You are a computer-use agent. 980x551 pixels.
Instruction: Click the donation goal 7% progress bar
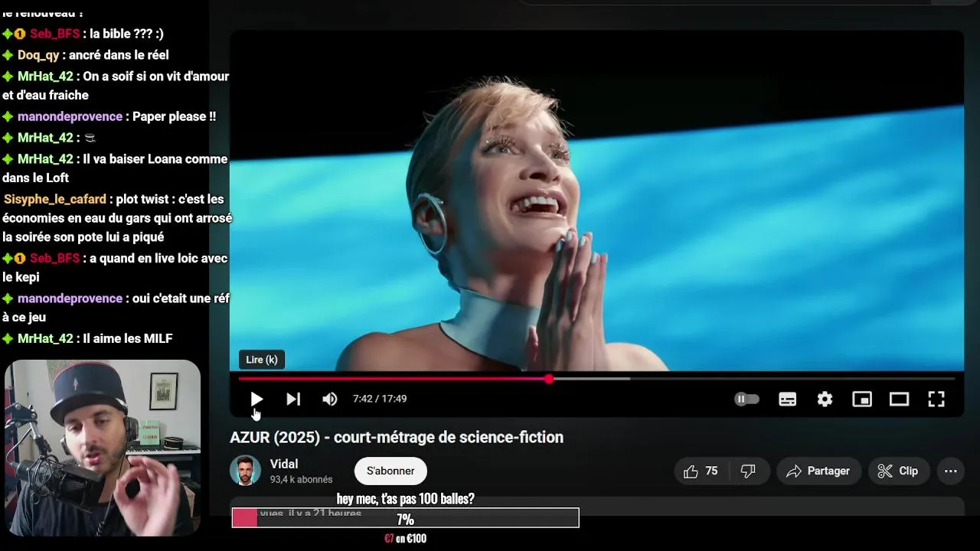(x=405, y=518)
